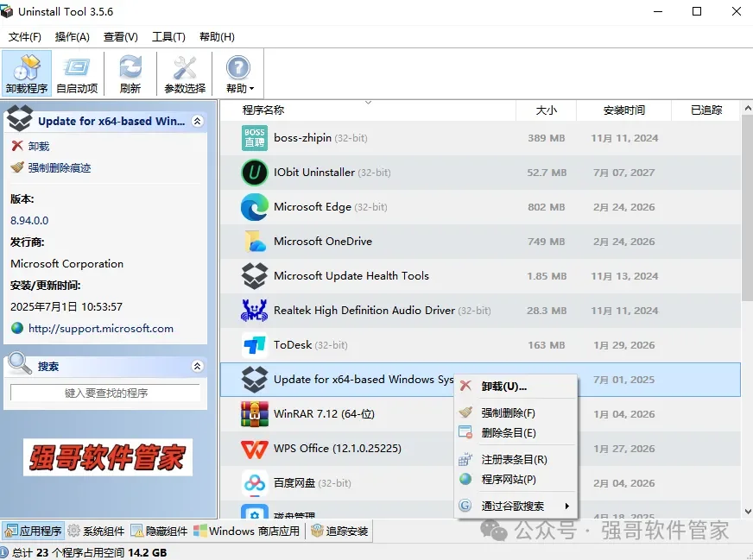
Task: Click the Google icon beside 通过谷歌搜索
Action: [465, 506]
